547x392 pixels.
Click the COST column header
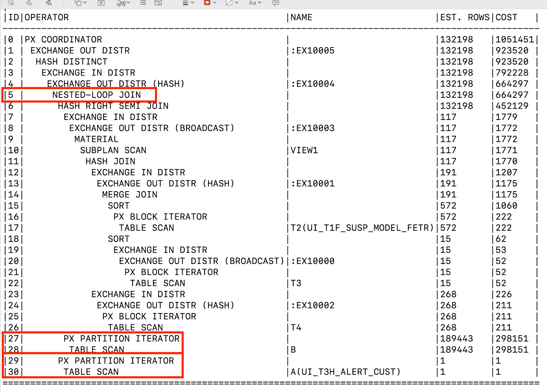pyautogui.click(x=506, y=17)
